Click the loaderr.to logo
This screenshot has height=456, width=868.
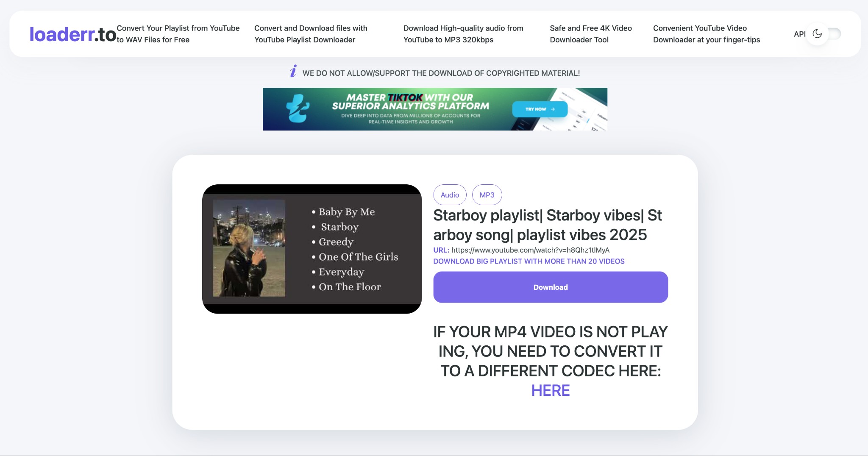(x=73, y=34)
